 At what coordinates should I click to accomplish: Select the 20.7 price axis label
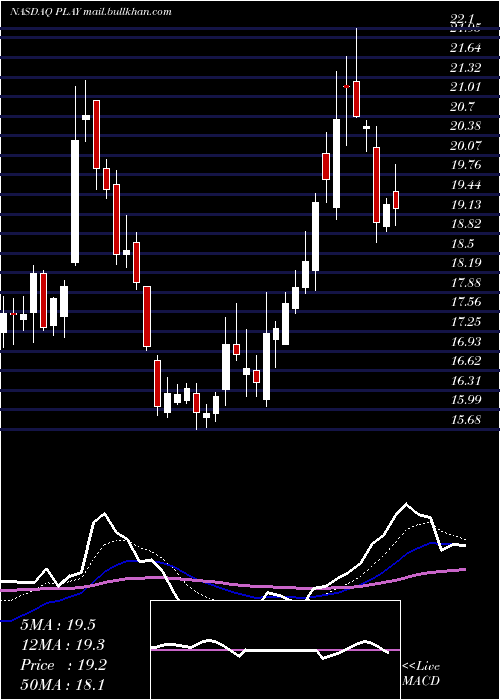pos(462,106)
